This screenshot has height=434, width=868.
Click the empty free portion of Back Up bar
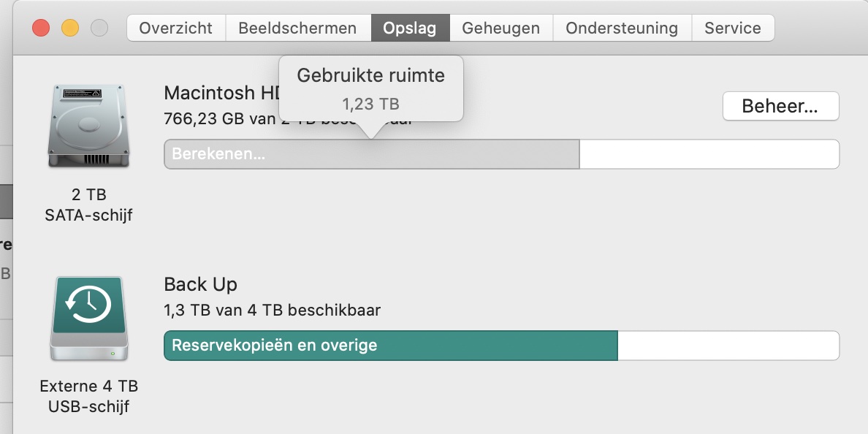(728, 346)
